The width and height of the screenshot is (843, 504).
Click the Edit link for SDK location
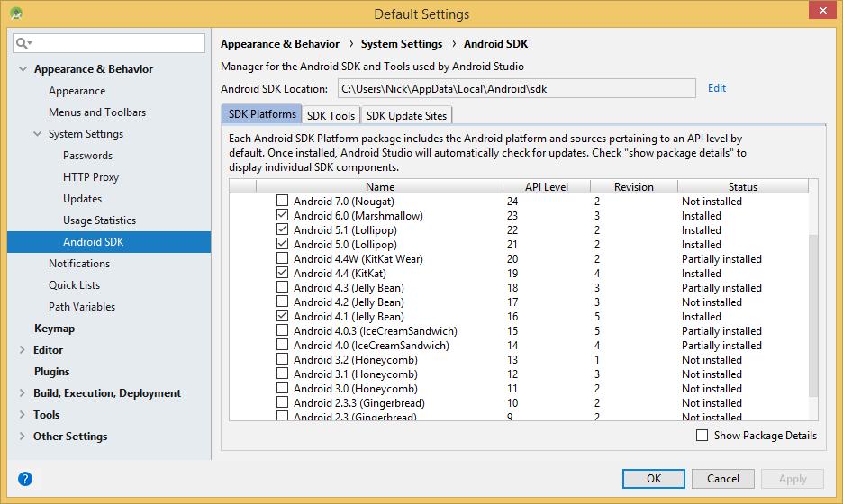717,88
